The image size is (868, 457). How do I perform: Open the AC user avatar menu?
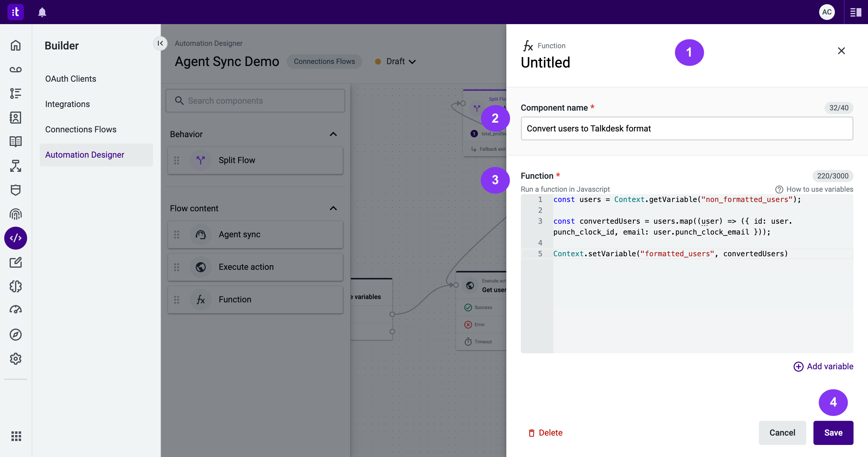point(826,12)
